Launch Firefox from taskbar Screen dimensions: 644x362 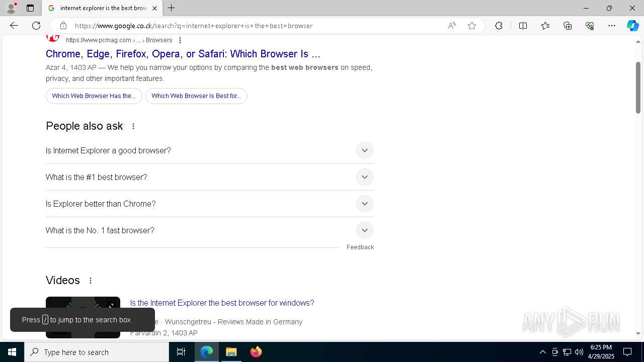pos(256,352)
